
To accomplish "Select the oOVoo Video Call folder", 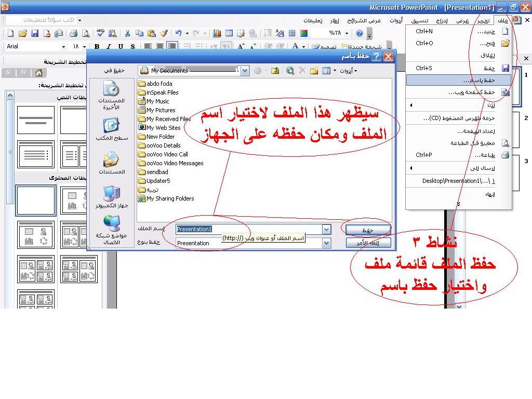I will coord(163,154).
